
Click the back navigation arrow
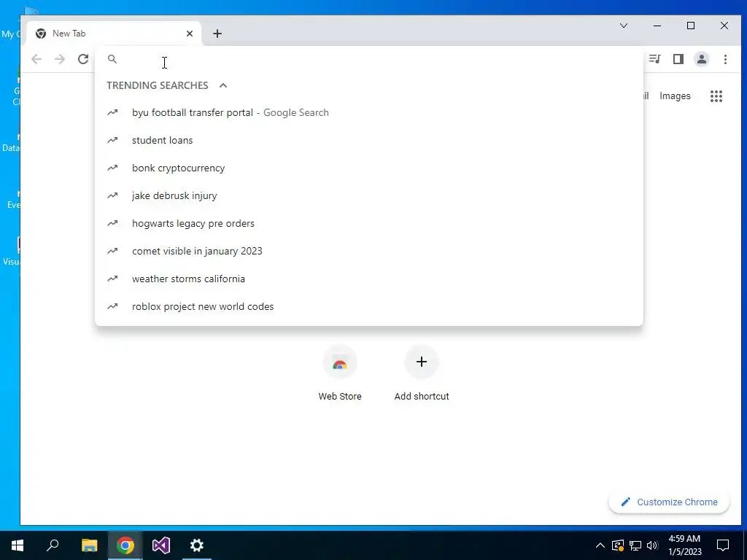pos(36,59)
